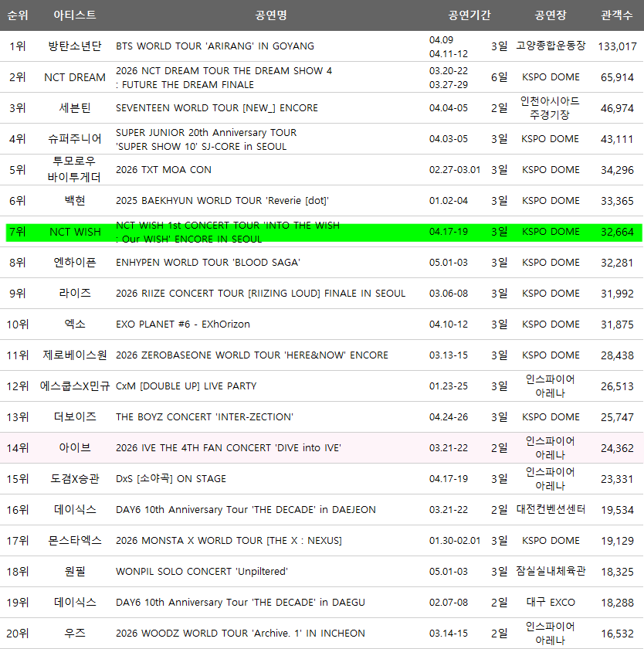Click venue 잠실실내체육관
644x649 pixels.
pos(551,571)
